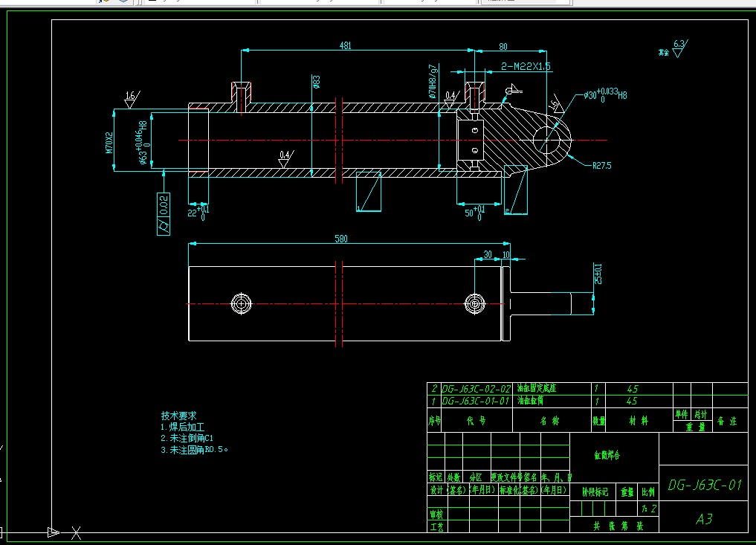
Task: Click the 序号 column header
Action: tap(434, 421)
